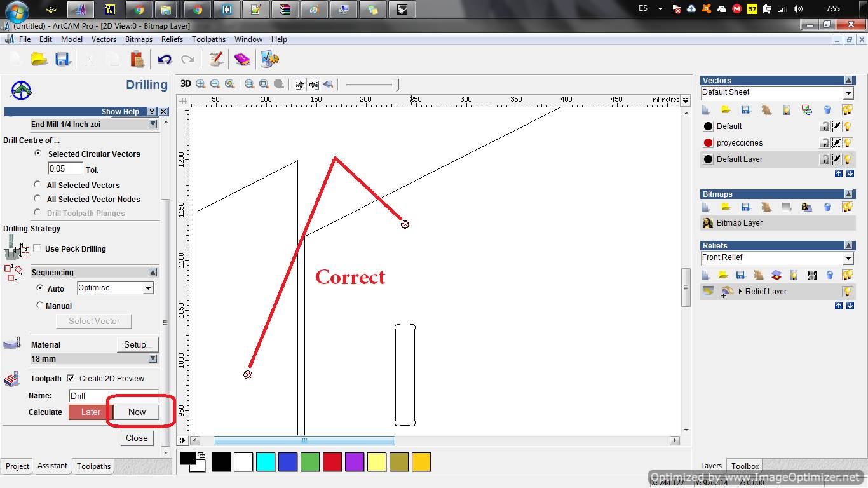Click the Later calculate button
The width and height of the screenshot is (868, 488).
[x=91, y=412]
